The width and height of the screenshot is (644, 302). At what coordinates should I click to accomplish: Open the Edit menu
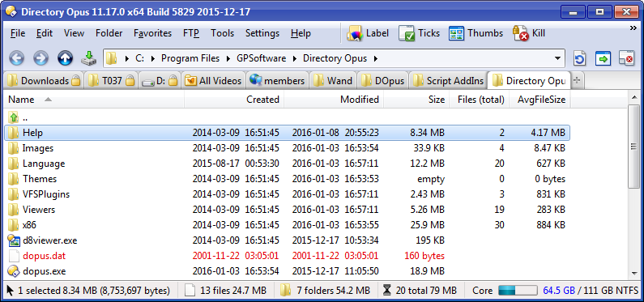(x=45, y=33)
